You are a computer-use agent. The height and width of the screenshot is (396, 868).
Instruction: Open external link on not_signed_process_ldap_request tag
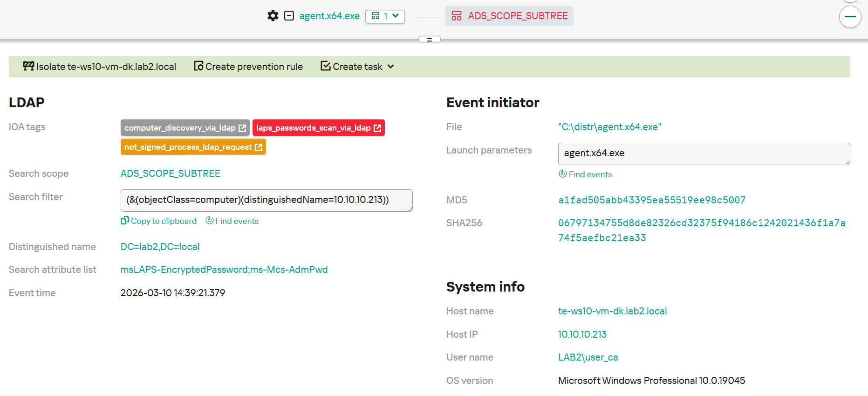click(259, 147)
